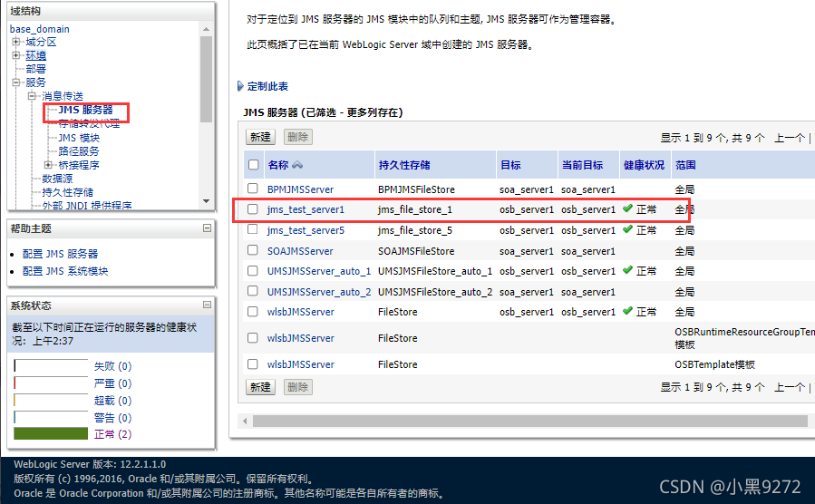This screenshot has width=815, height=504.
Task: Expand the 环境 tree node
Action: point(16,55)
